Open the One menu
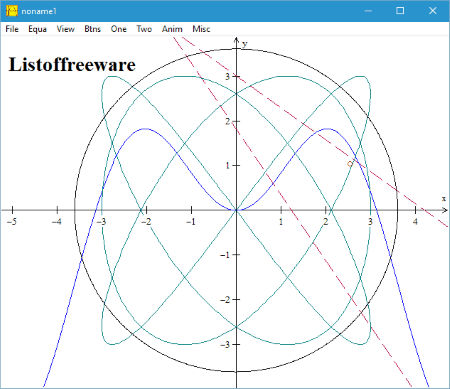The height and width of the screenshot is (389, 450). click(x=119, y=29)
